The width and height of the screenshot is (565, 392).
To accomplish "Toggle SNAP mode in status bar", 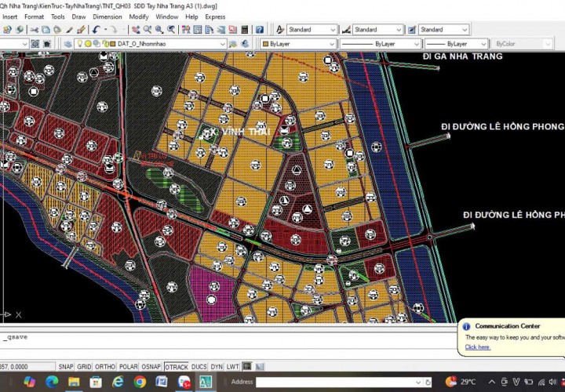I will [66, 366].
